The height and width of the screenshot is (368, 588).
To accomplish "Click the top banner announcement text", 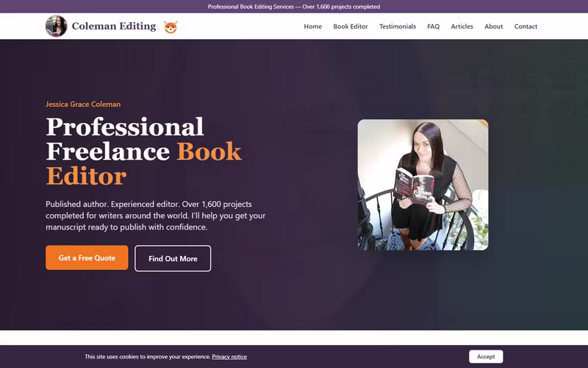I will coord(293,7).
